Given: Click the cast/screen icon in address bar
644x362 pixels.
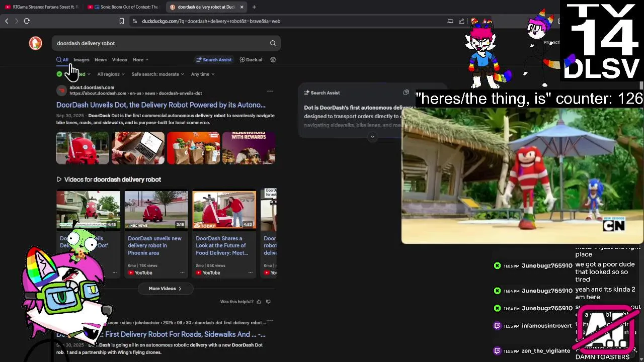Looking at the screenshot, I should (x=450, y=21).
